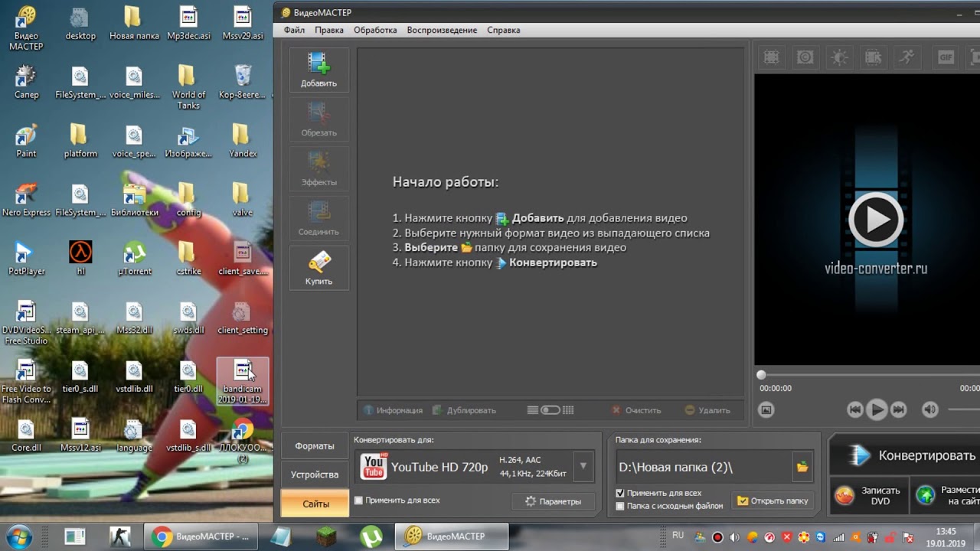
Task: Open the Windows Start button
Action: (x=20, y=536)
